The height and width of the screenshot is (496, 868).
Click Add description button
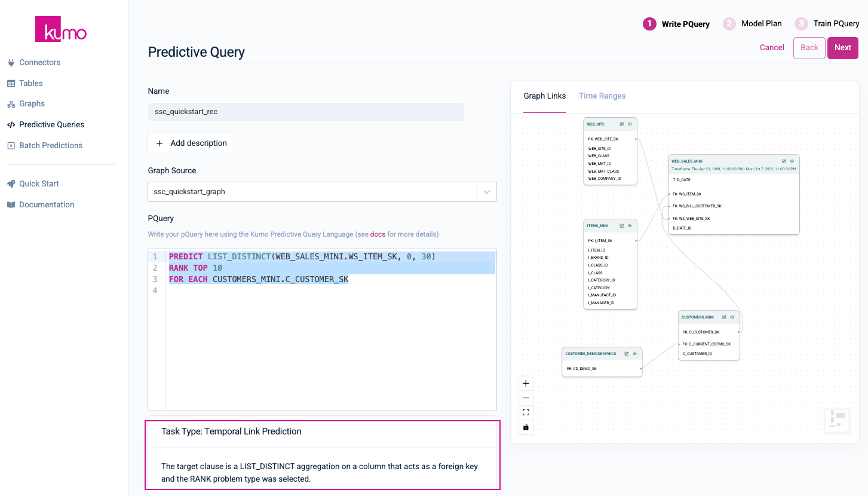click(191, 143)
